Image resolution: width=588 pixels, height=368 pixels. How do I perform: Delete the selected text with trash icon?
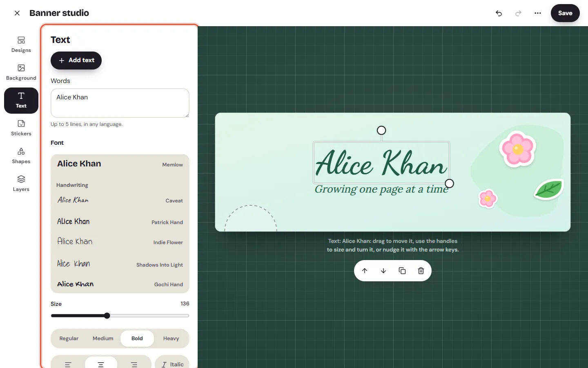click(421, 271)
